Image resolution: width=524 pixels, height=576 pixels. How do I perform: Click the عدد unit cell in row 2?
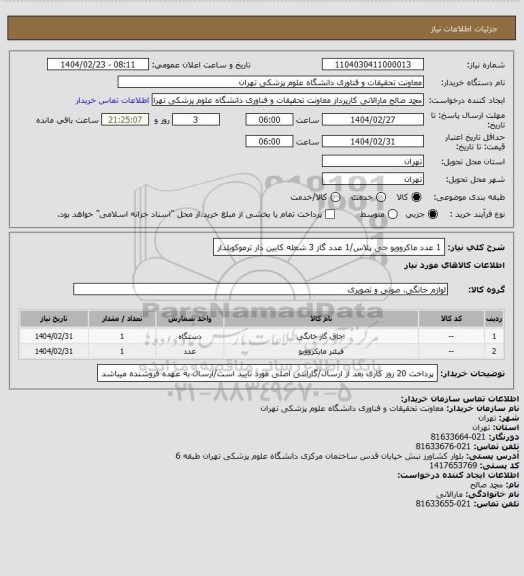tap(190, 352)
